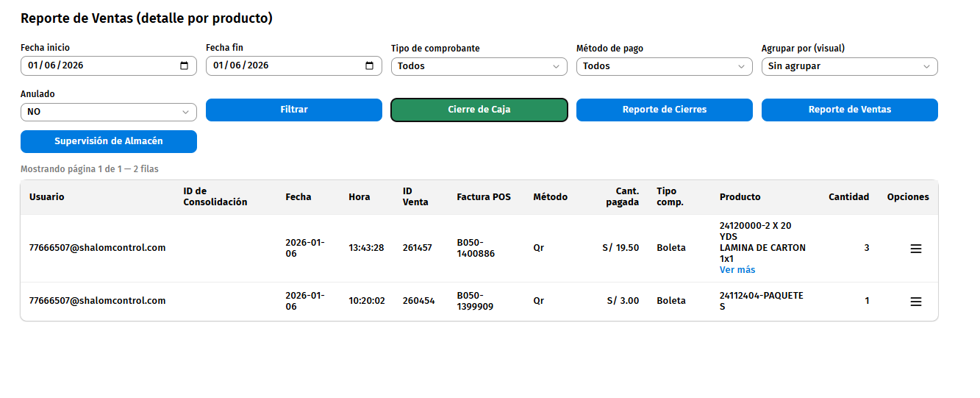Click the Cant. pagada column header
Viewport: 980px width, 398px height.
pyautogui.click(x=622, y=197)
